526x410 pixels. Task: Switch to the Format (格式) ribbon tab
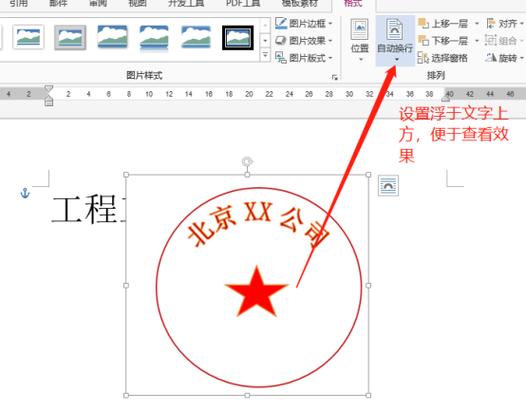point(353,4)
